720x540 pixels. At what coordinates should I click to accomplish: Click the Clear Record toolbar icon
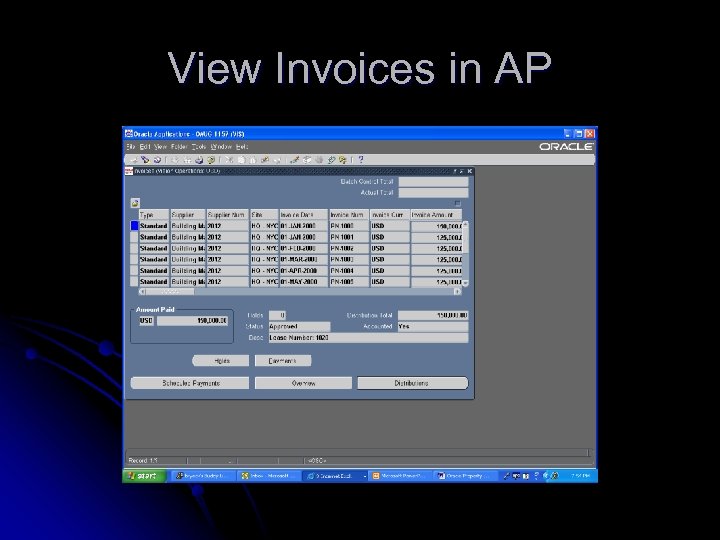click(x=264, y=160)
